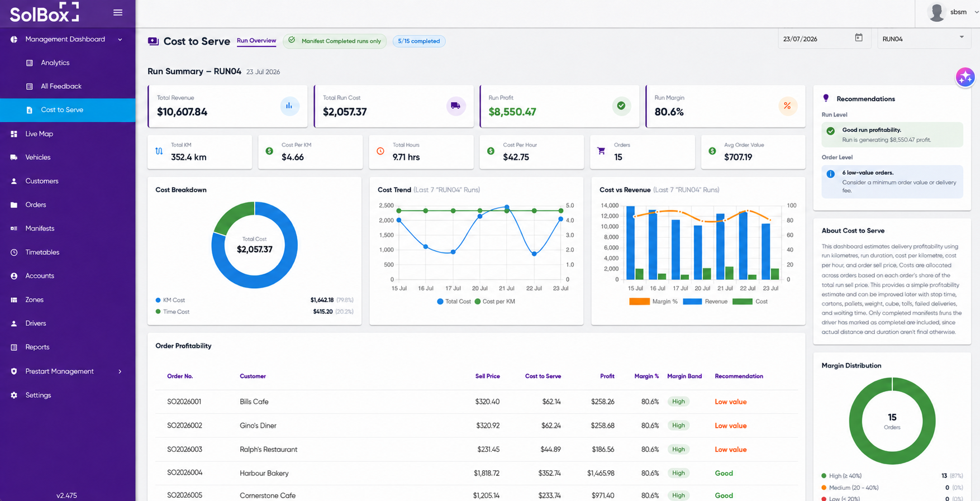Click the 5/15 completed badge
The image size is (980, 501).
coord(419,41)
